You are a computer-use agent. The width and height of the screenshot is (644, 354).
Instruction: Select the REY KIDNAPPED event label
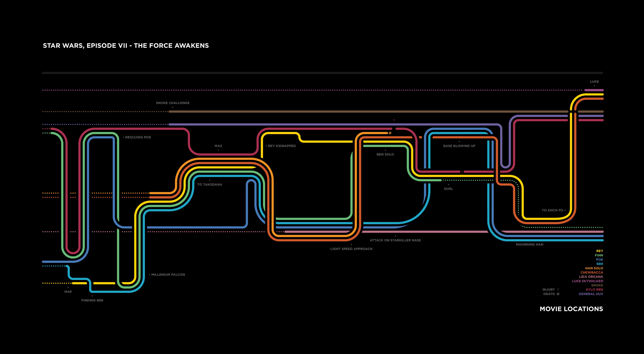pos(281,146)
